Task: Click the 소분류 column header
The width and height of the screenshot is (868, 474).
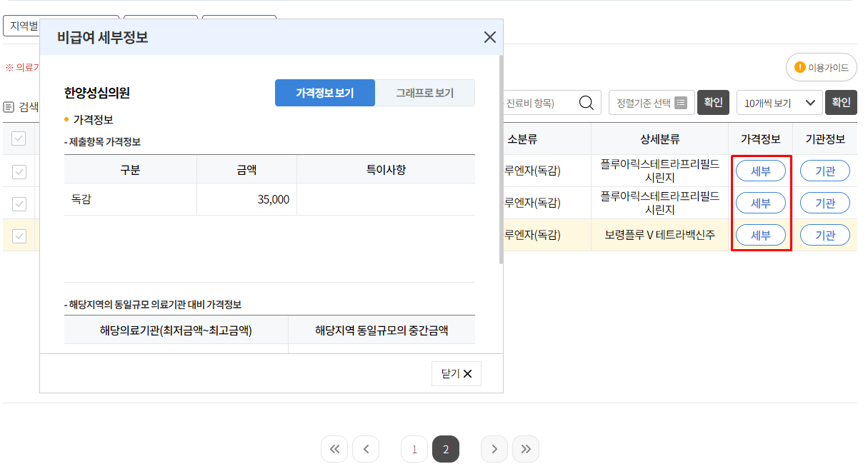Action: tap(522, 138)
